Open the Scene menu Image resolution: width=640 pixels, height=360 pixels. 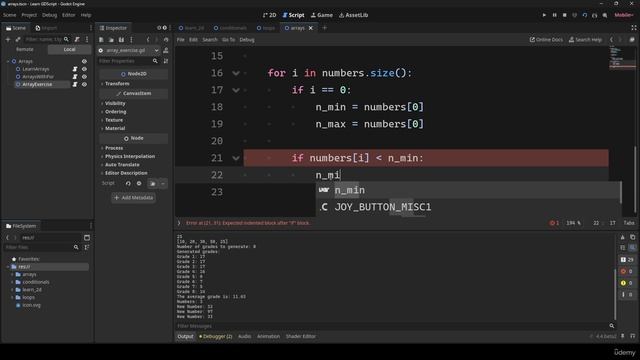10,15
